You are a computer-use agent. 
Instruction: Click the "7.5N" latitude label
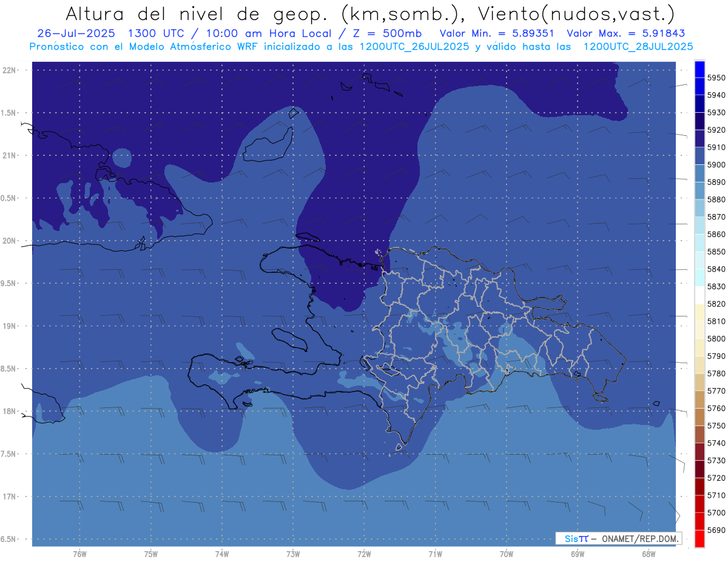point(8,453)
